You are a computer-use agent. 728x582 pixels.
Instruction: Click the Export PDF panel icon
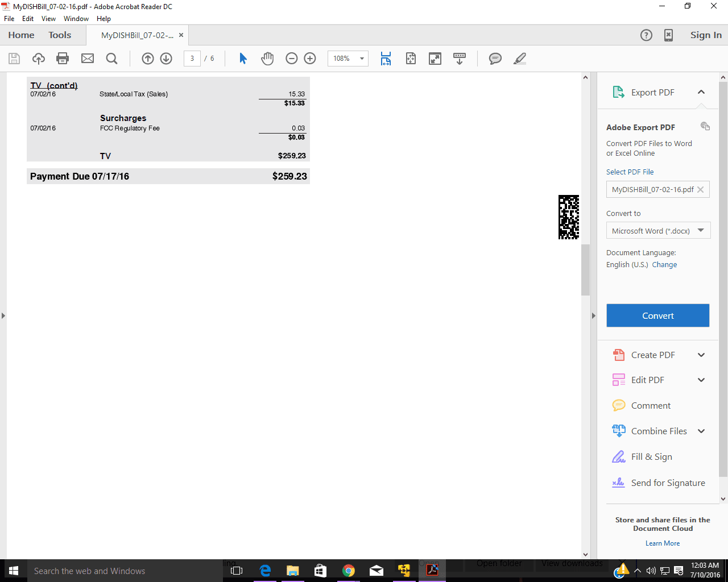[x=618, y=92]
